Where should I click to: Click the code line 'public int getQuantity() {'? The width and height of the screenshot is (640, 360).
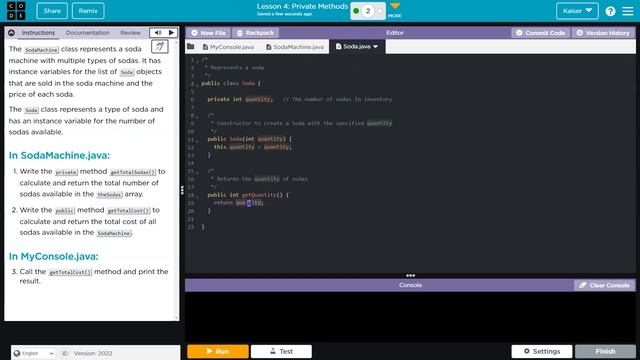click(248, 195)
